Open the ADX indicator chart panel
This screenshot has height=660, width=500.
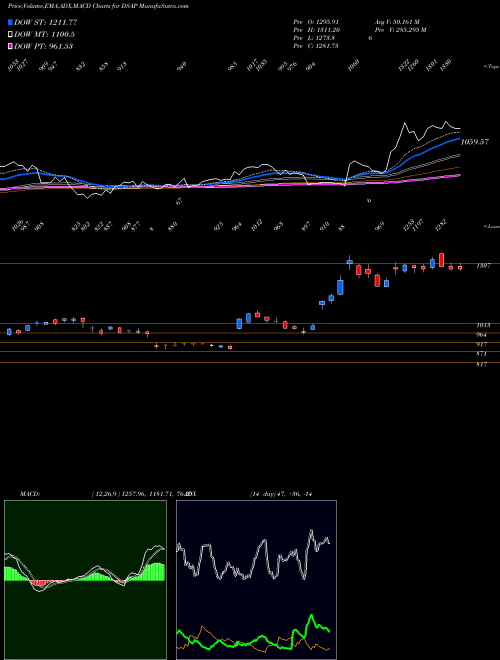[256, 580]
